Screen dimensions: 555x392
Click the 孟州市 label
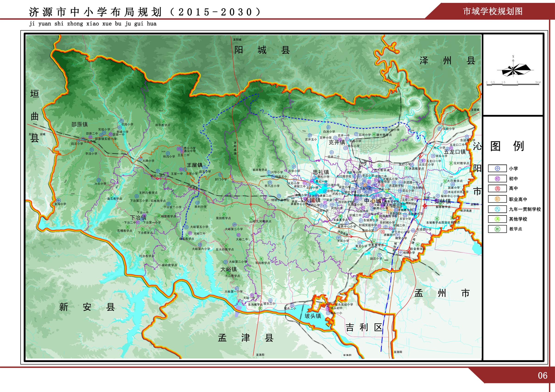click(x=442, y=293)
